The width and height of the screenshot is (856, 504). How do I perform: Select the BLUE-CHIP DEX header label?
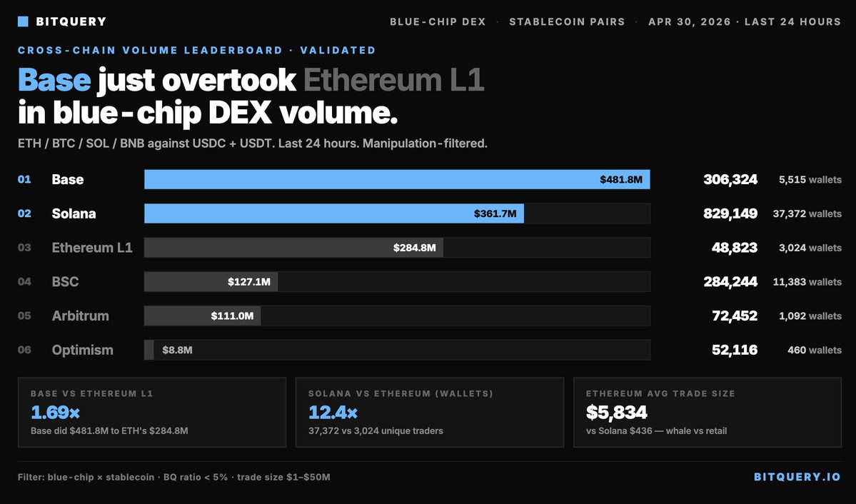[x=437, y=22]
